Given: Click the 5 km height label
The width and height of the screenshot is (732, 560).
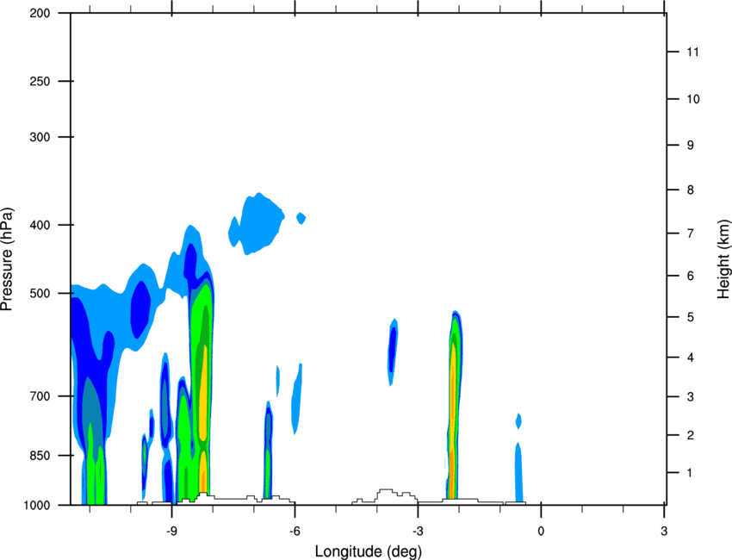Looking at the screenshot, I should [x=691, y=317].
